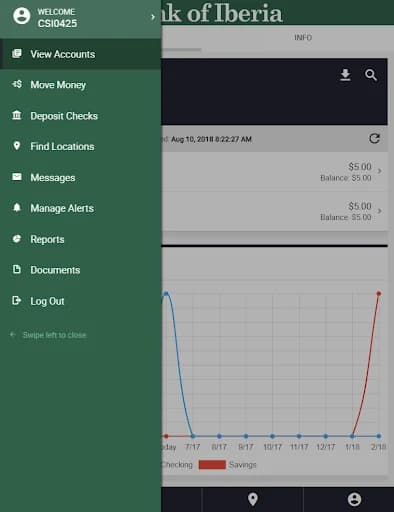Click the Savings legend label
The width and height of the screenshot is (394, 512).
[242, 464]
